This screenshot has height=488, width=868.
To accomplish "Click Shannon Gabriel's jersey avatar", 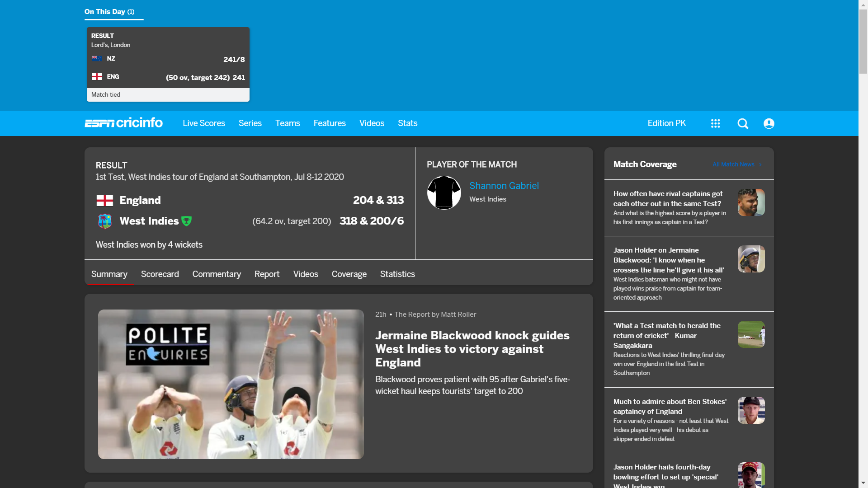I will (444, 192).
